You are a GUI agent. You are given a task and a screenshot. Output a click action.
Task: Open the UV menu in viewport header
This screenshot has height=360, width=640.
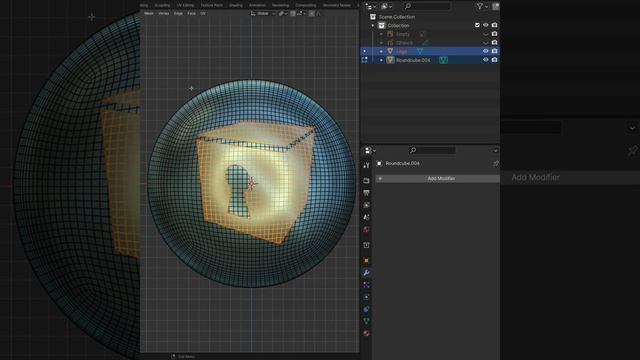pyautogui.click(x=203, y=13)
